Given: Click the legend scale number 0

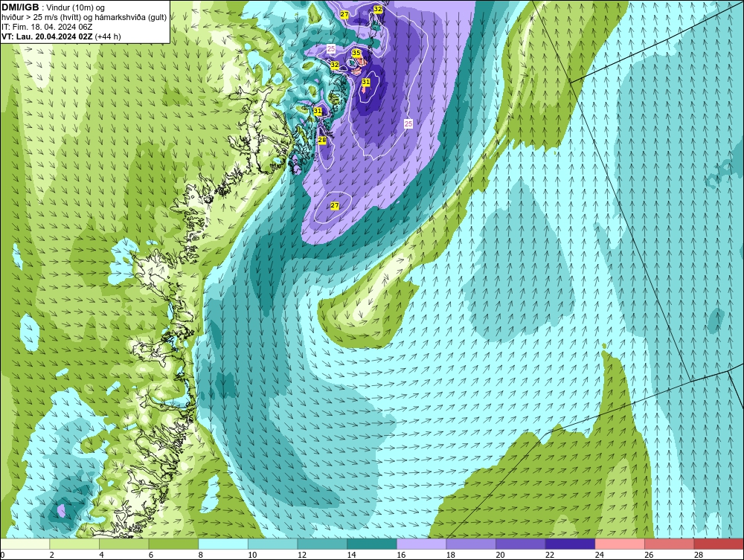Looking at the screenshot, I should [2, 555].
